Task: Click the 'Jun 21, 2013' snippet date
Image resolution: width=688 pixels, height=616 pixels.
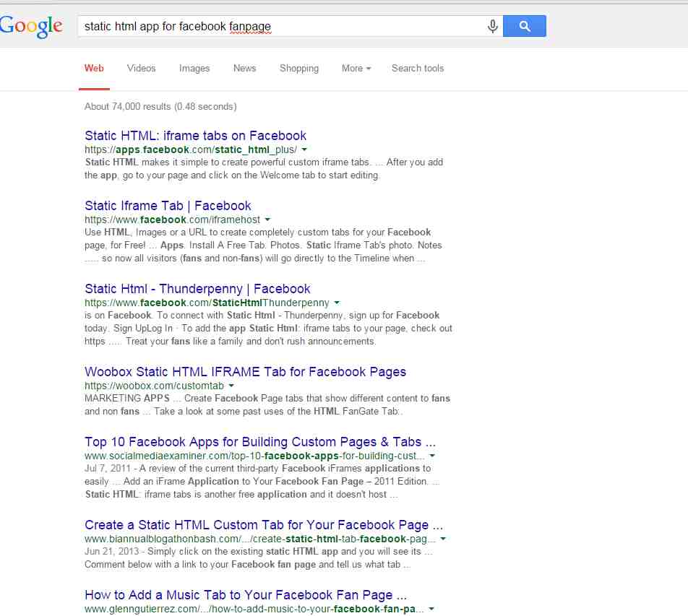Action: [x=111, y=551]
